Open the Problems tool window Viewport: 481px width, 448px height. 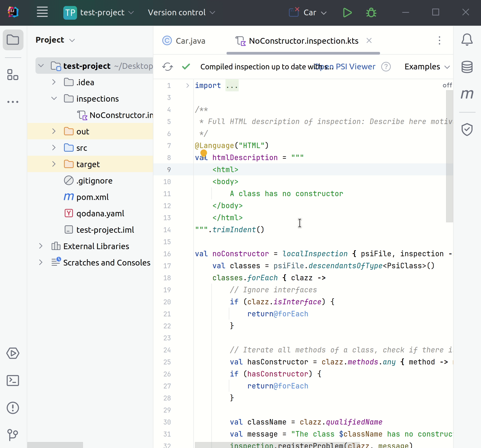point(13,408)
